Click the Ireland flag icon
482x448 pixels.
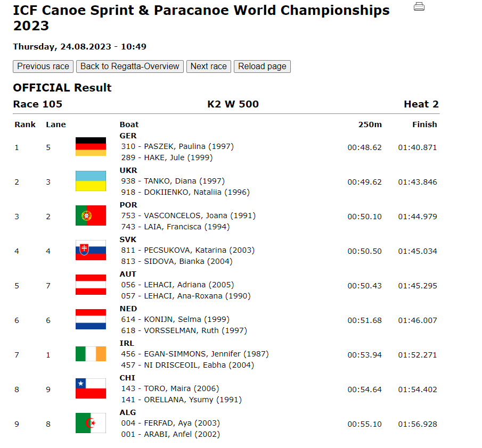(91, 354)
